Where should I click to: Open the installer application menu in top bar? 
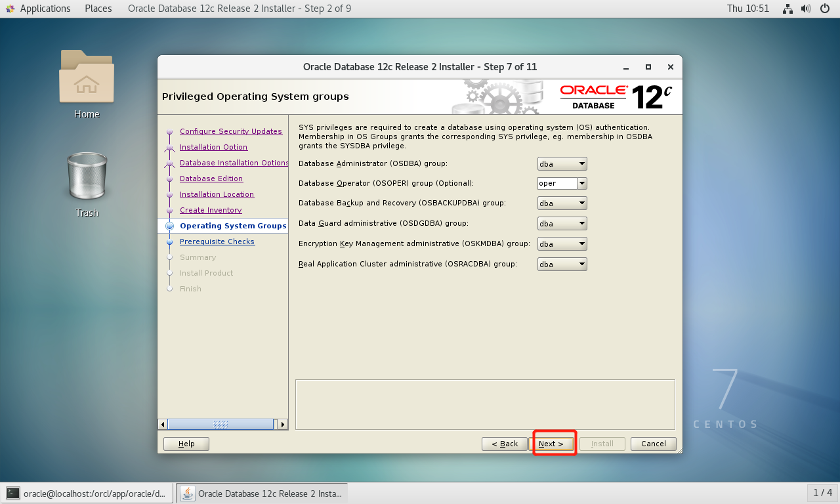(x=240, y=9)
